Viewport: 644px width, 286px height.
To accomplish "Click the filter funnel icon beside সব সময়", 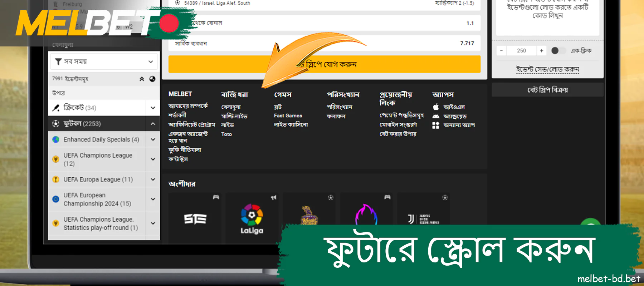I will [x=58, y=61].
